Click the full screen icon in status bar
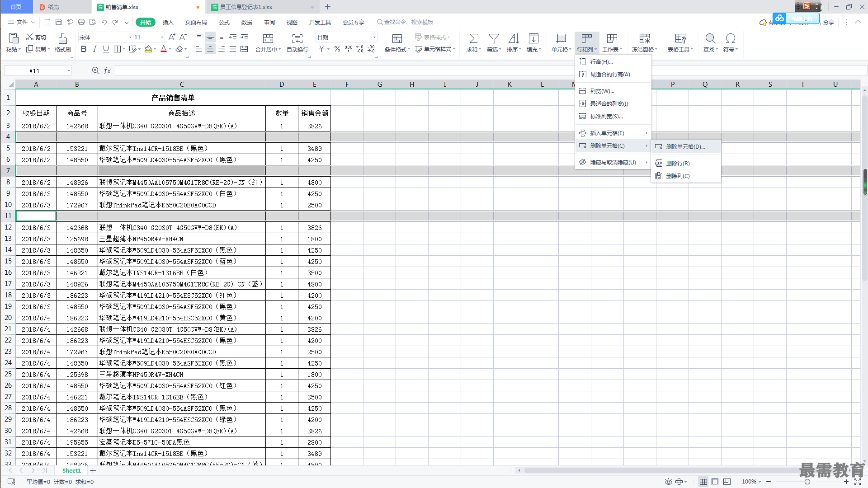 (858, 482)
